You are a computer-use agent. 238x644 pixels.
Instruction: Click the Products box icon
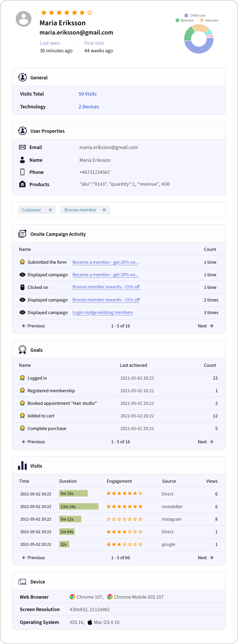click(22, 184)
